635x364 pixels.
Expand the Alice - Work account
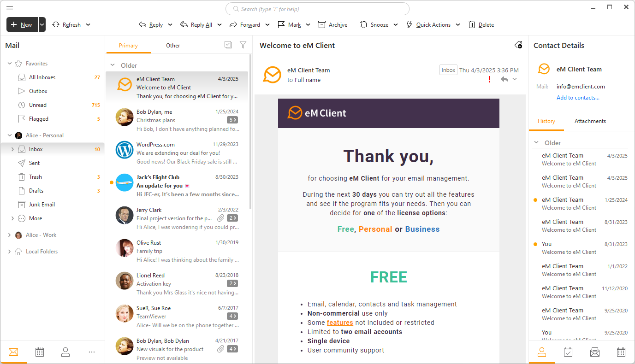click(10, 235)
